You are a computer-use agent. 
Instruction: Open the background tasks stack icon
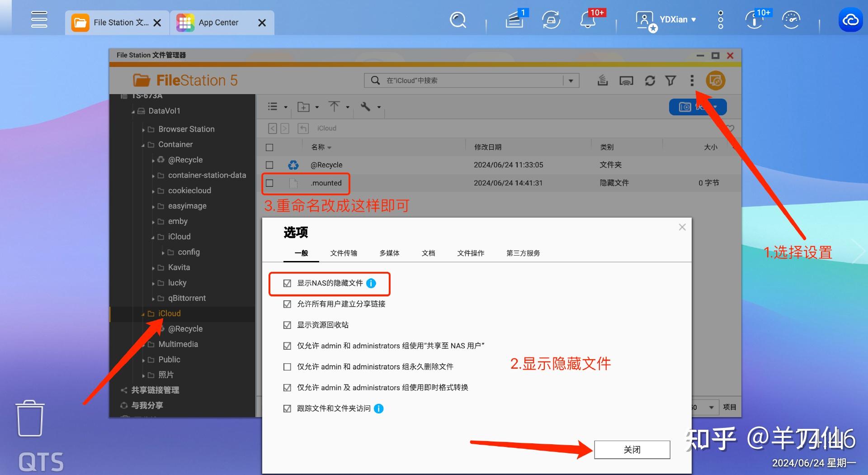click(602, 81)
